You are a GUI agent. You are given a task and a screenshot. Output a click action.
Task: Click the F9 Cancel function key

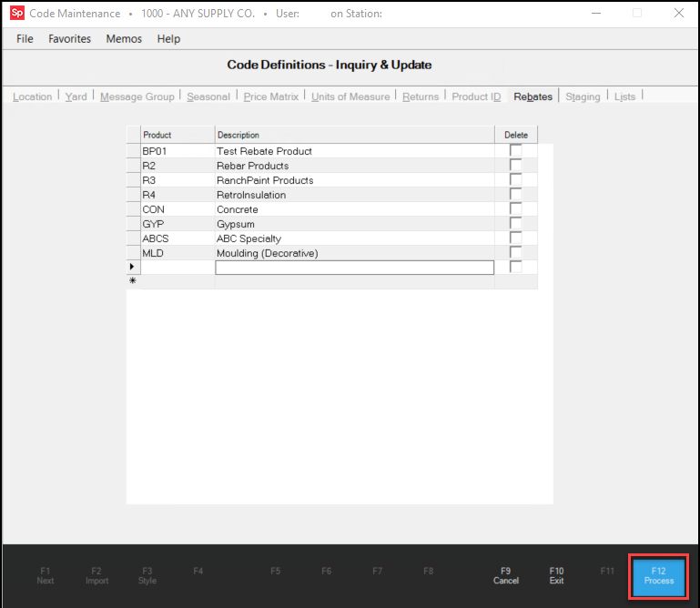(506, 575)
